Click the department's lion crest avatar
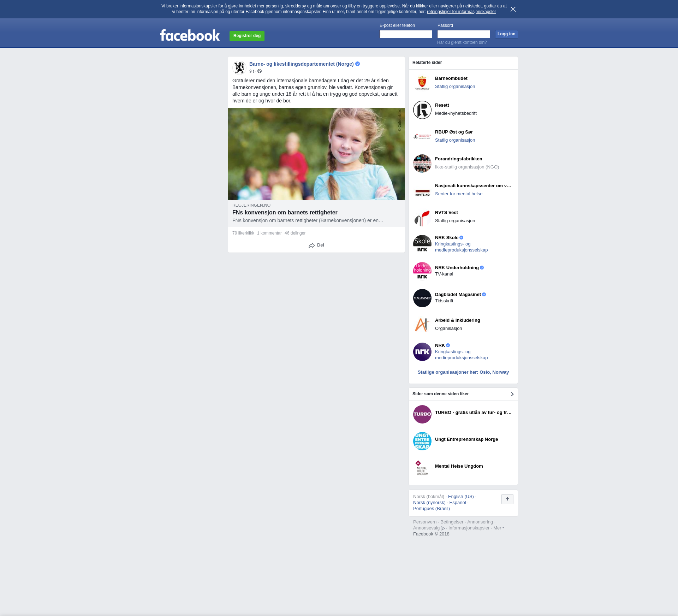Image resolution: width=678 pixels, height=616 pixels. point(239,67)
